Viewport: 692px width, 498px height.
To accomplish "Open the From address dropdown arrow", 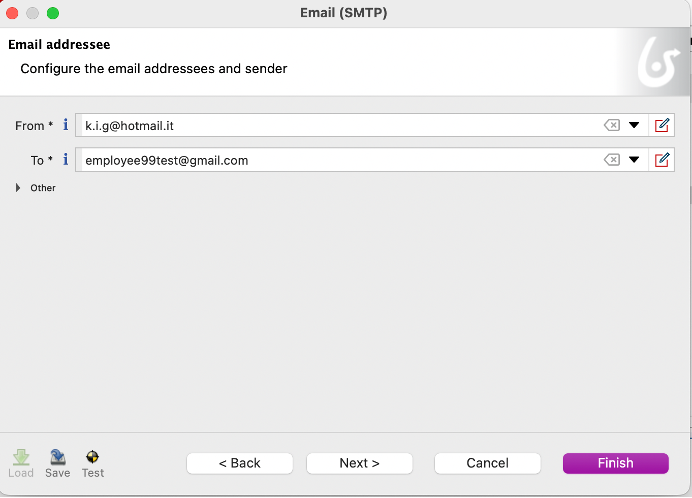I will pos(634,125).
